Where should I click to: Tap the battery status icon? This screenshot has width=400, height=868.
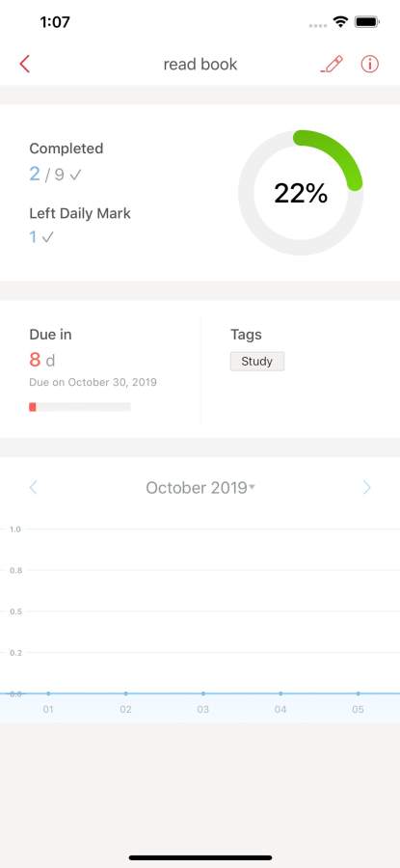click(366, 22)
